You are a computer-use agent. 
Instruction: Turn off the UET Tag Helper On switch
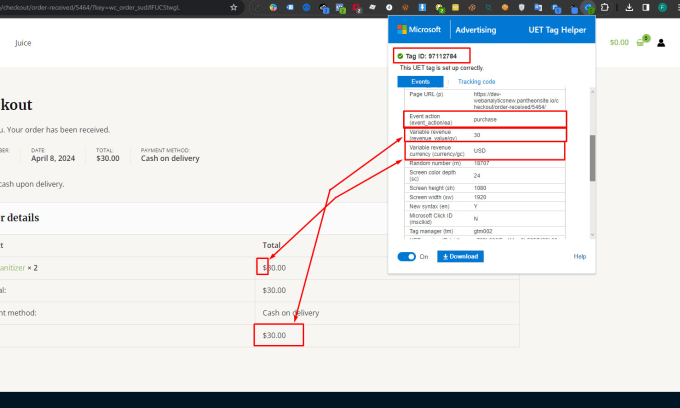(x=406, y=257)
